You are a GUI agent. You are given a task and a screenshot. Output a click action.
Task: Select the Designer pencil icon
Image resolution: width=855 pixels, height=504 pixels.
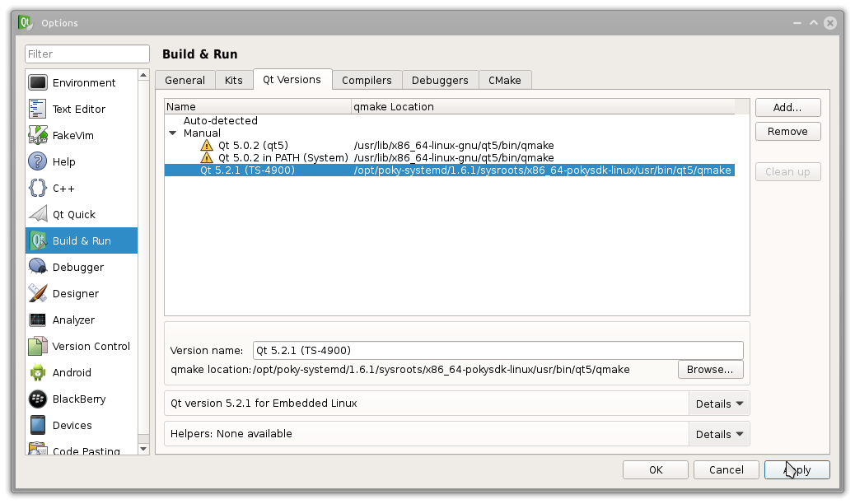pyautogui.click(x=38, y=293)
